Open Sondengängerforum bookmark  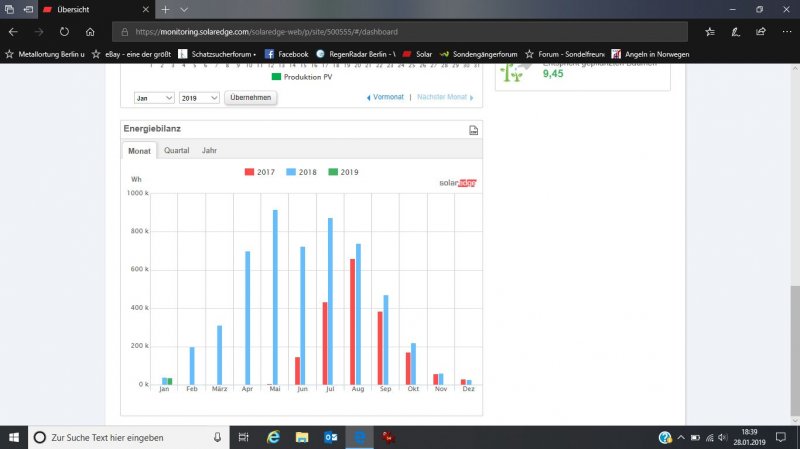pos(478,54)
